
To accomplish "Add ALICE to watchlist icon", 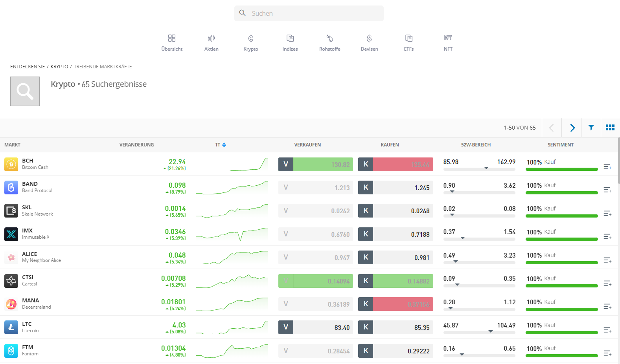I will click(607, 260).
